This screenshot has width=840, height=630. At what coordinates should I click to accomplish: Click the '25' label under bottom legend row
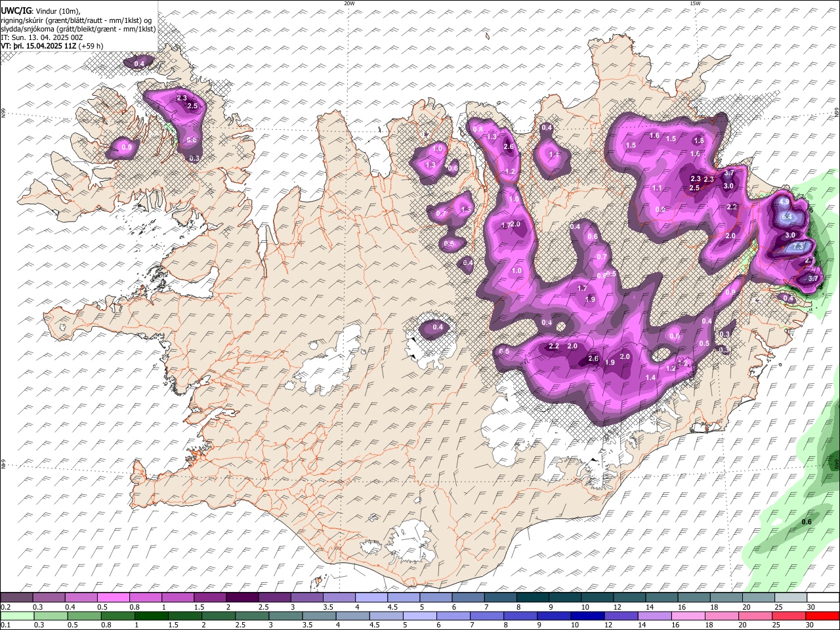click(x=775, y=625)
